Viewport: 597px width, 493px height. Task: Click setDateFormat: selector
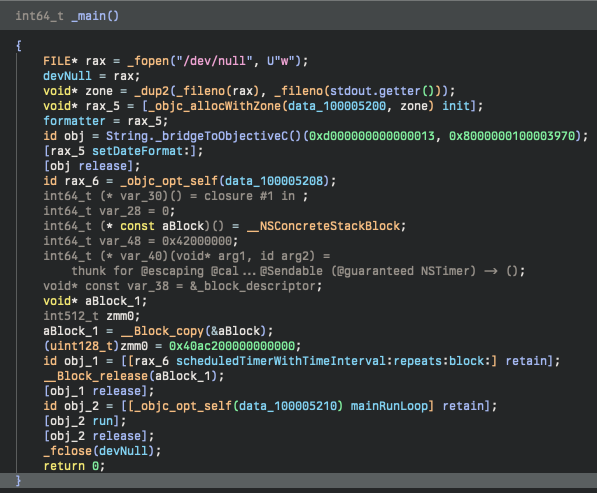(140, 151)
